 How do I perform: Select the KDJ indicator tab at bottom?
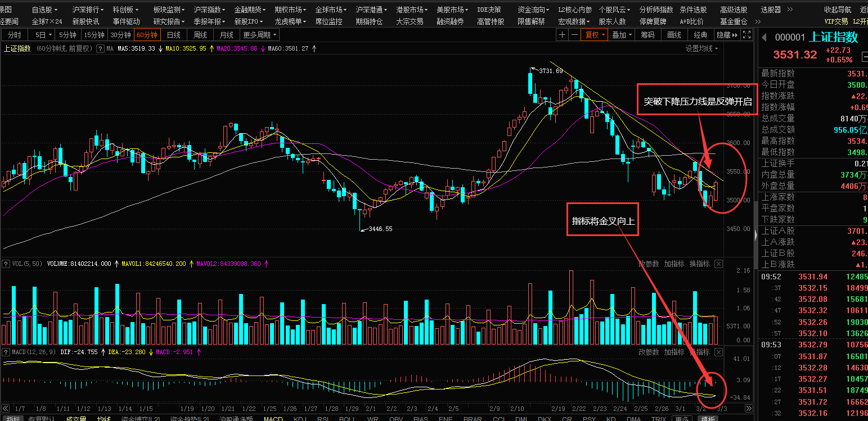[x=300, y=418]
